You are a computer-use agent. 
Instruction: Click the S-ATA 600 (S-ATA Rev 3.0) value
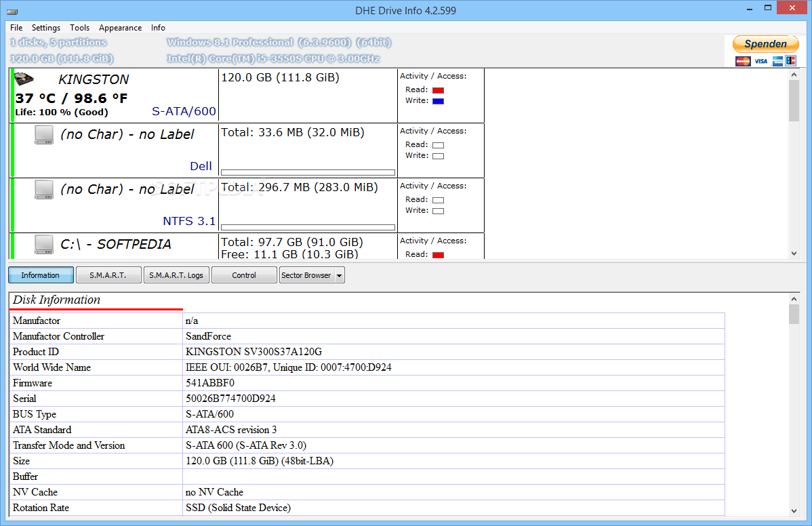point(246,445)
